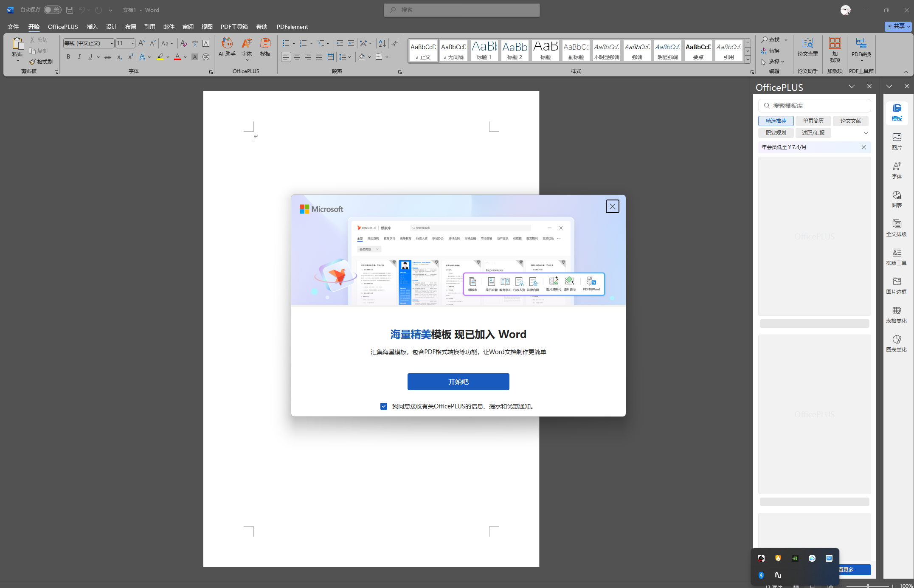Image resolution: width=914 pixels, height=588 pixels.
Task: Open the AI 助手 tool in ribbon
Action: [227, 47]
